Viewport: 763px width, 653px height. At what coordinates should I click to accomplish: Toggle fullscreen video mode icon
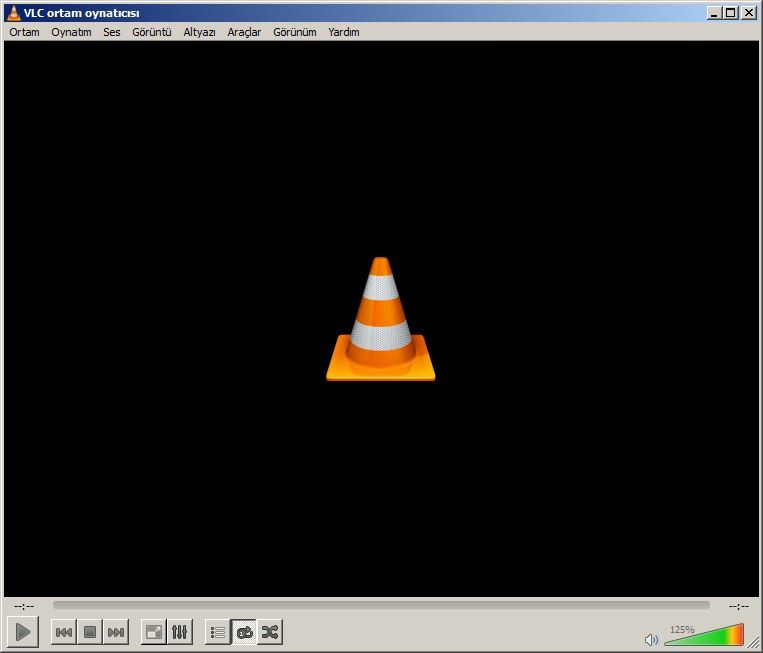pyautogui.click(x=154, y=632)
